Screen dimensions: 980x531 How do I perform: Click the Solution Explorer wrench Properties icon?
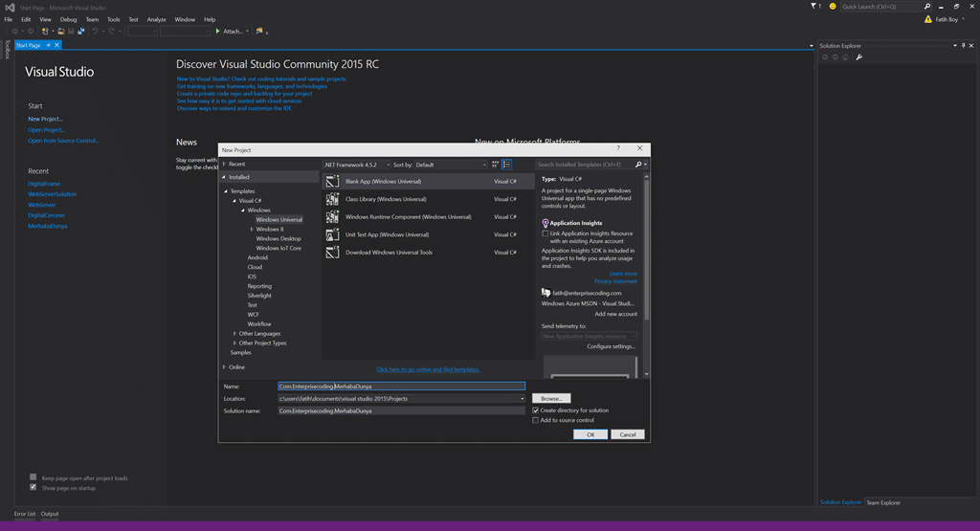tap(858, 56)
